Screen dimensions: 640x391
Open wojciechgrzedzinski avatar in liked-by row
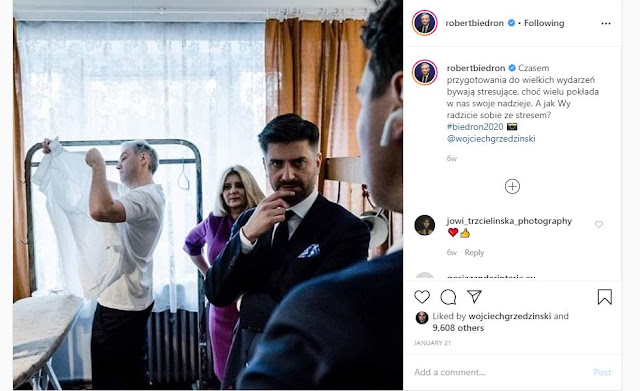tap(422, 318)
